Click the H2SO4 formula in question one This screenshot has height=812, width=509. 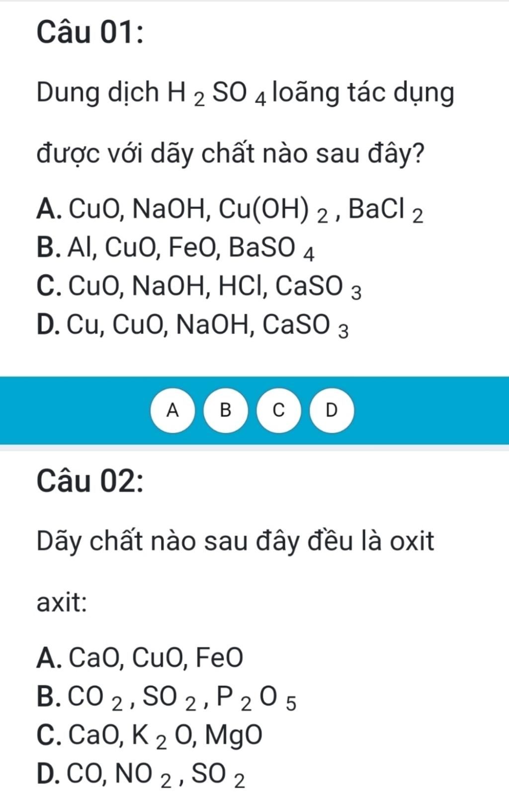click(218, 94)
